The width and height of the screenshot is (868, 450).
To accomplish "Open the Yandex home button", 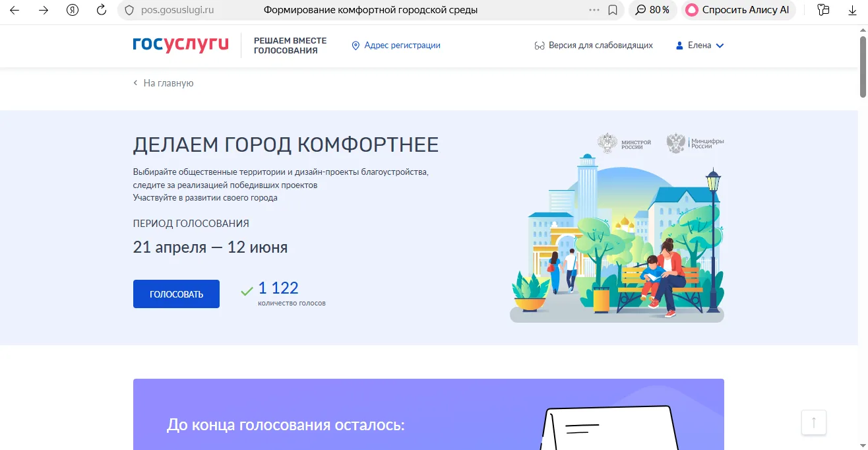I will tap(73, 10).
